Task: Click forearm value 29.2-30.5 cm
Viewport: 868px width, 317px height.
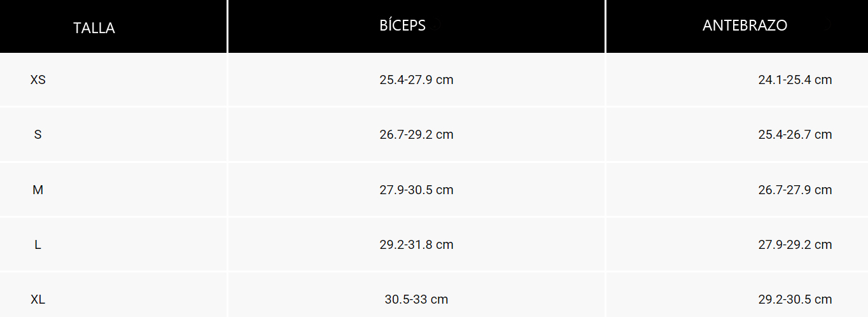Action: [795, 299]
